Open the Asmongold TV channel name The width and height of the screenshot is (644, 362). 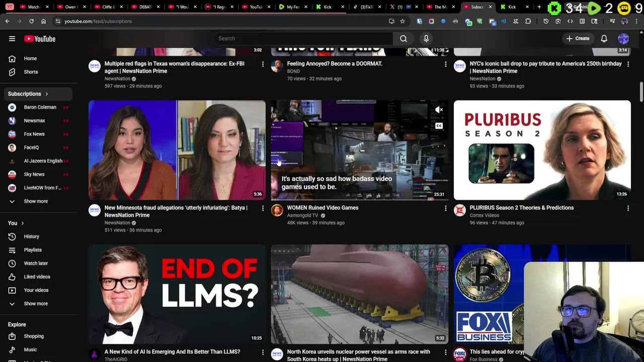(x=302, y=215)
